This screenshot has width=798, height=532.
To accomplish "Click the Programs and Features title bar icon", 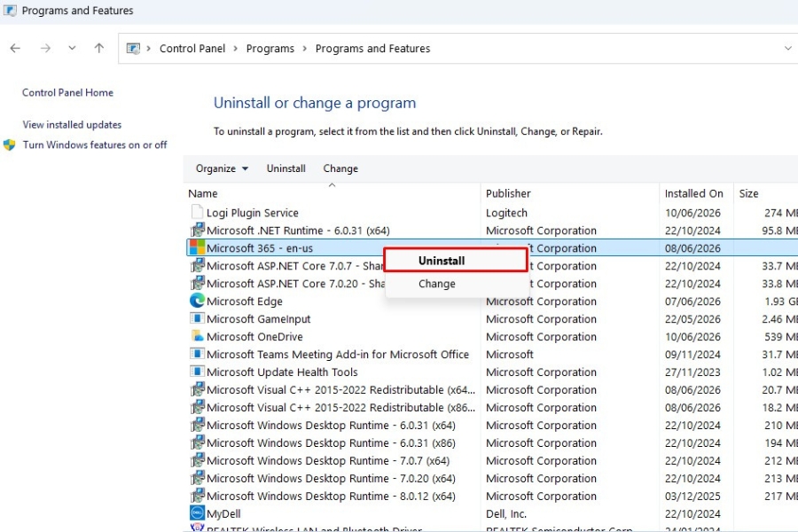I will pyautogui.click(x=10, y=10).
